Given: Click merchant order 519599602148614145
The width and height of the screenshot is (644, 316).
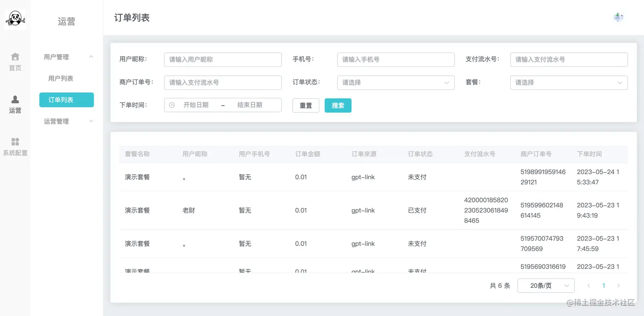Looking at the screenshot, I should (542, 210).
